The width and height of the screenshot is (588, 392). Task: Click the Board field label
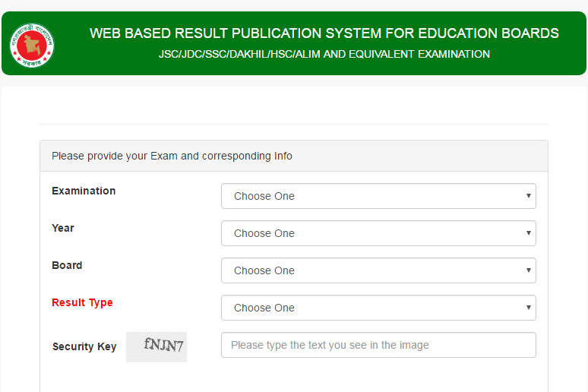67,265
